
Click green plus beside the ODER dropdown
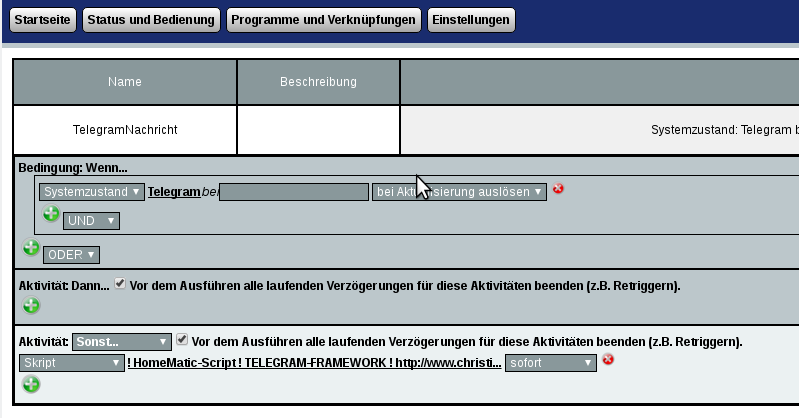[x=31, y=247]
